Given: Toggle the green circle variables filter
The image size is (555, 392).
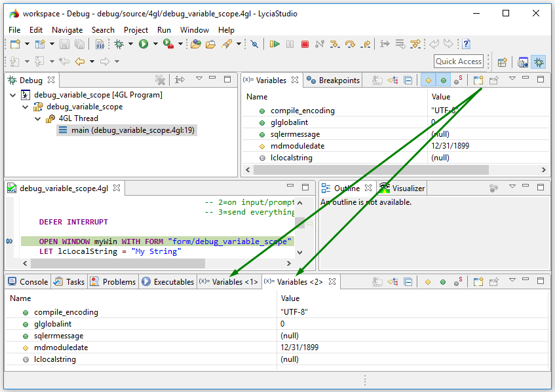Looking at the screenshot, I should (444, 80).
